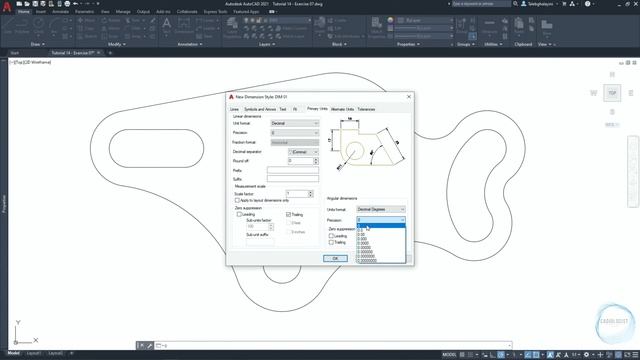Screen dimensions: 640x360
Task: Enable Leading zero suppression for linear dimensions
Action: pos(239,214)
